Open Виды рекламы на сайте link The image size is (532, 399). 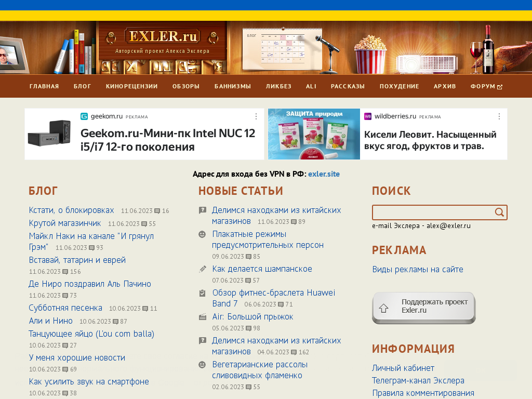[x=418, y=270]
